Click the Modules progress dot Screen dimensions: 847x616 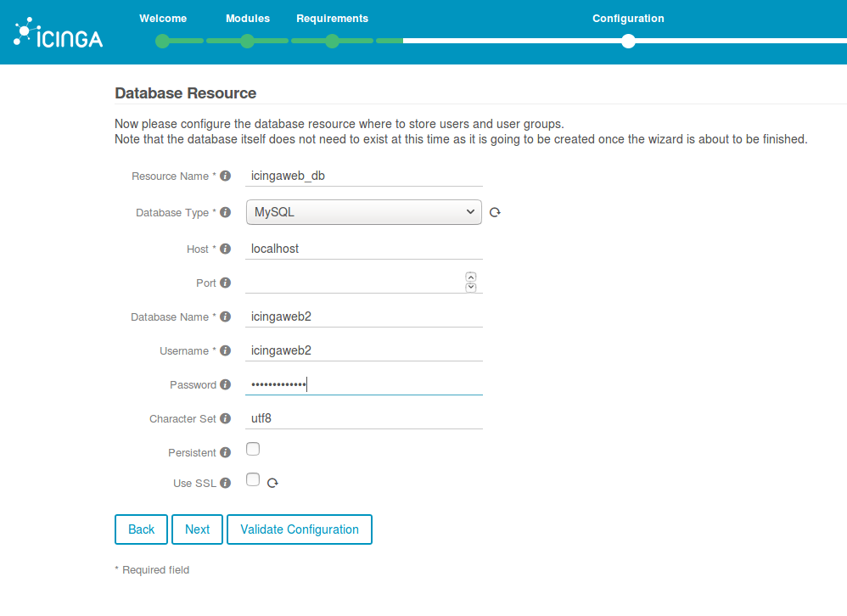(248, 41)
